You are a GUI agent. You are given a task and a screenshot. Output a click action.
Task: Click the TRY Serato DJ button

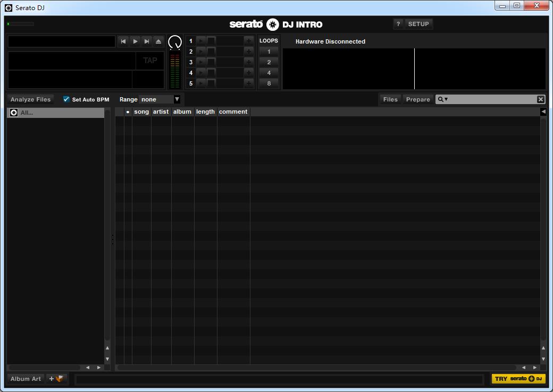pyautogui.click(x=518, y=379)
